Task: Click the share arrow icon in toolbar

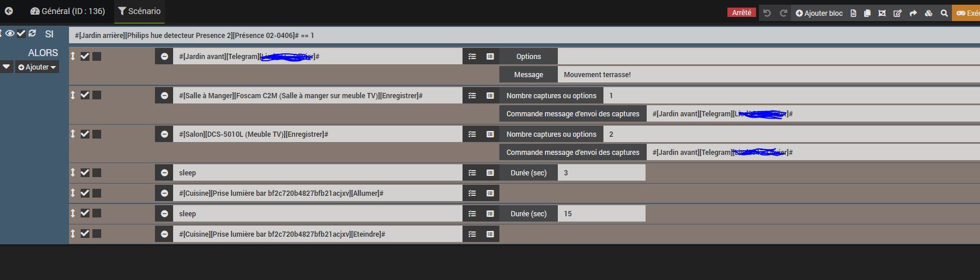Action: pos(913,13)
